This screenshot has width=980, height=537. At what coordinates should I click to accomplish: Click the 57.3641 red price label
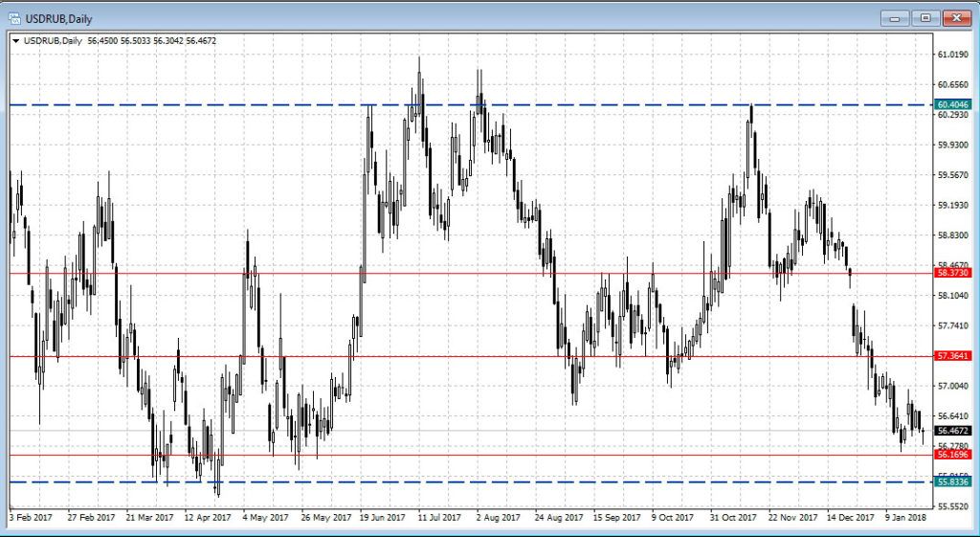(x=955, y=356)
